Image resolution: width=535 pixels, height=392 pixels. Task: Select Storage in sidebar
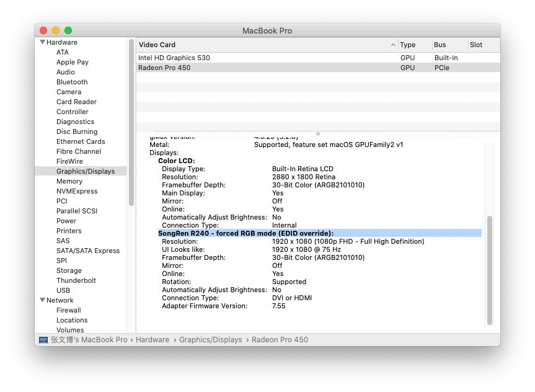click(69, 270)
